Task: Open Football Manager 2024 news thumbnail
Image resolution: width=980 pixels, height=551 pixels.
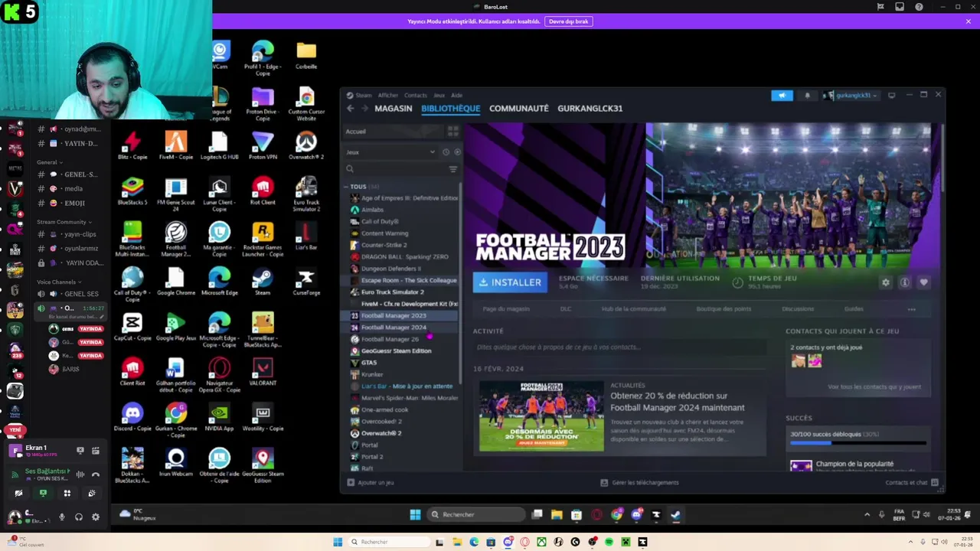Action: (x=541, y=416)
